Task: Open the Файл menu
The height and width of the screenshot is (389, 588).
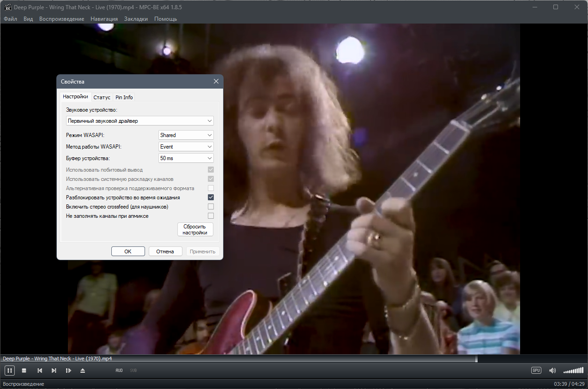Action: (x=10, y=19)
